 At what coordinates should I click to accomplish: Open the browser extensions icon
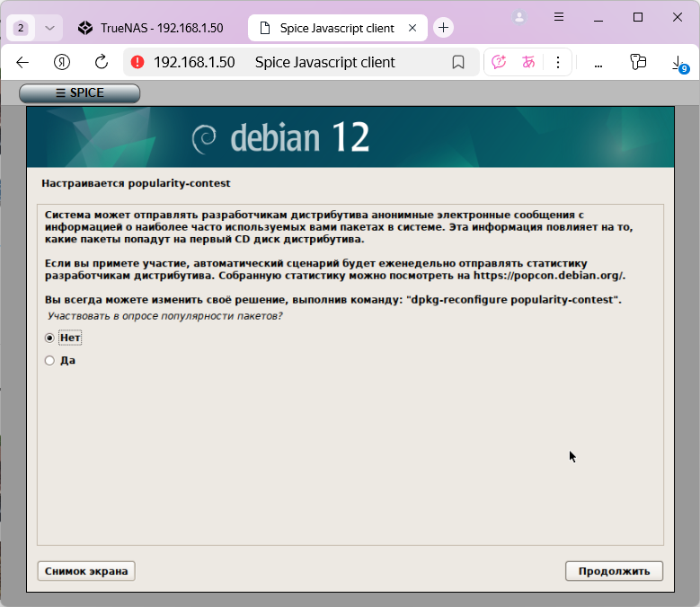pos(638,62)
